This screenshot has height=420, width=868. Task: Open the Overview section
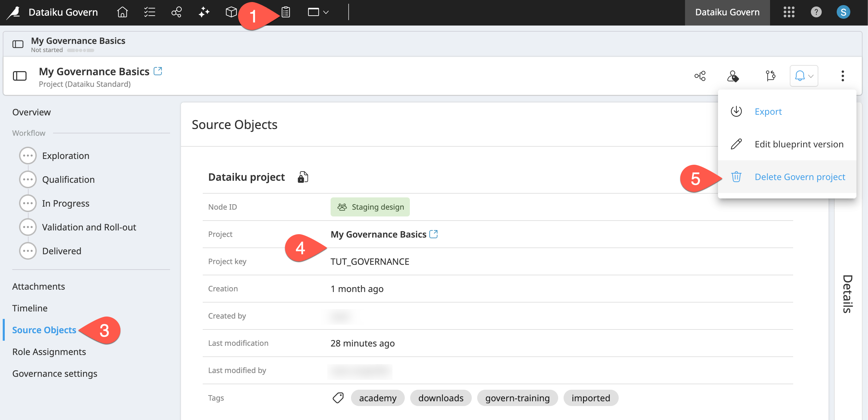click(31, 112)
